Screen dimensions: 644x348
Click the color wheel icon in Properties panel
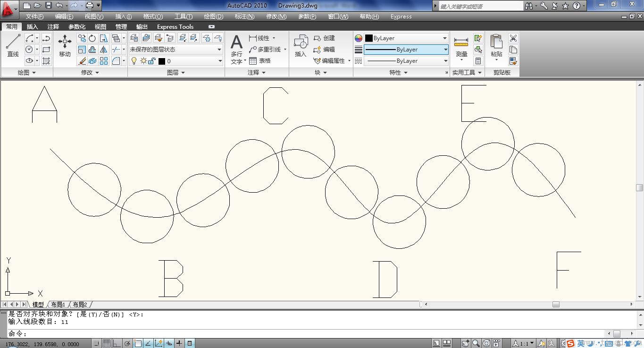359,38
